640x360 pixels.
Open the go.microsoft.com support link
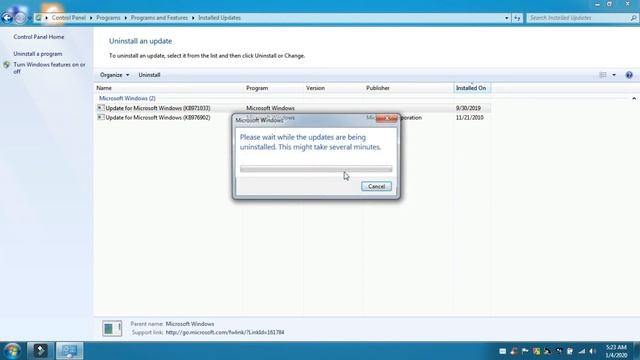click(225, 333)
